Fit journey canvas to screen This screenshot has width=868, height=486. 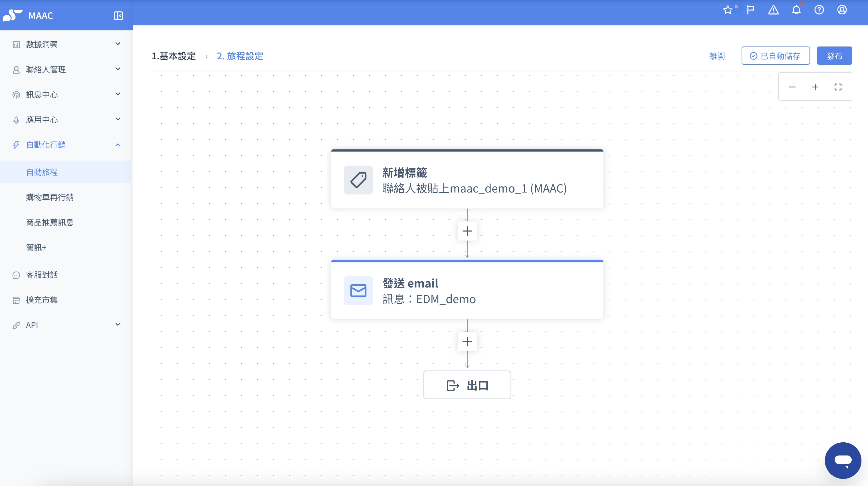coord(838,87)
